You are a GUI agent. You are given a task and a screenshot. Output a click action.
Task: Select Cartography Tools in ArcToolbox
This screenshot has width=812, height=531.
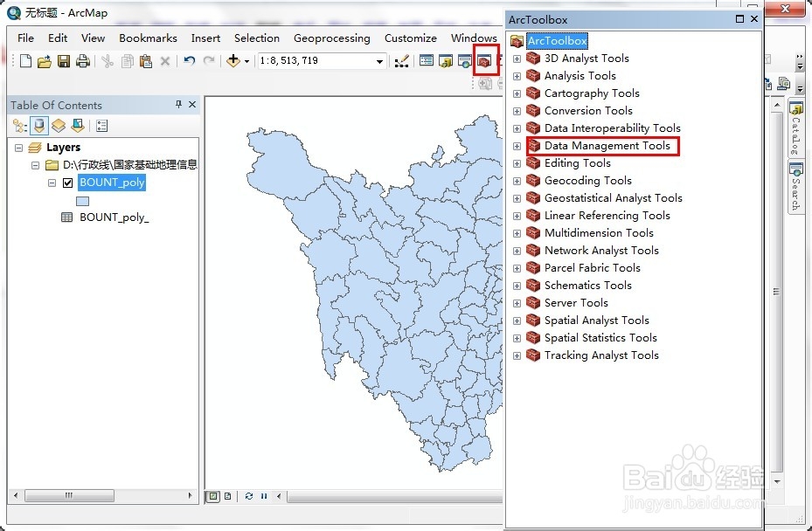[x=592, y=93]
